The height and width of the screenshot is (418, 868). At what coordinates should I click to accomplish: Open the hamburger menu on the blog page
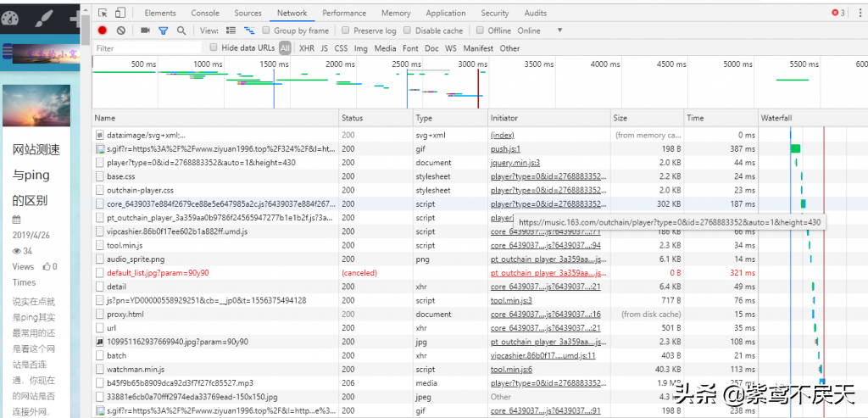pyautogui.click(x=7, y=52)
